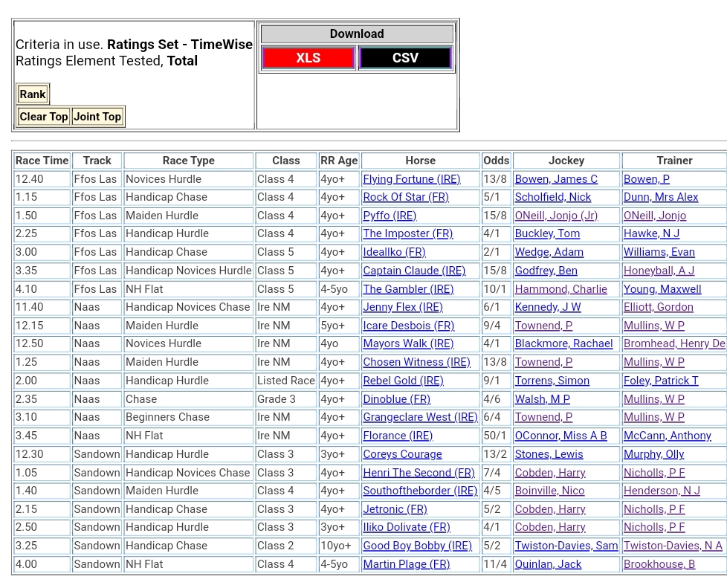
Task: Open trainer Dunn, Mrs Alex link
Action: [661, 197]
